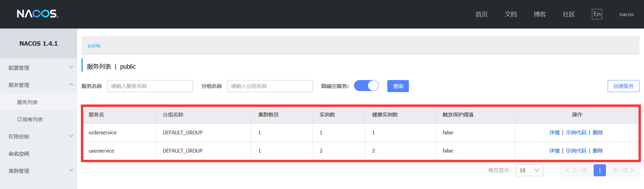Collapse the 服务管理 sidebar menu
Screen dimensions: 644x189
pos(38,85)
